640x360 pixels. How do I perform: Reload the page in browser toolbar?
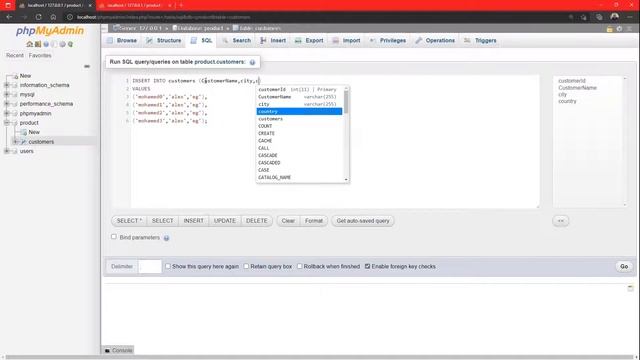point(38,17)
